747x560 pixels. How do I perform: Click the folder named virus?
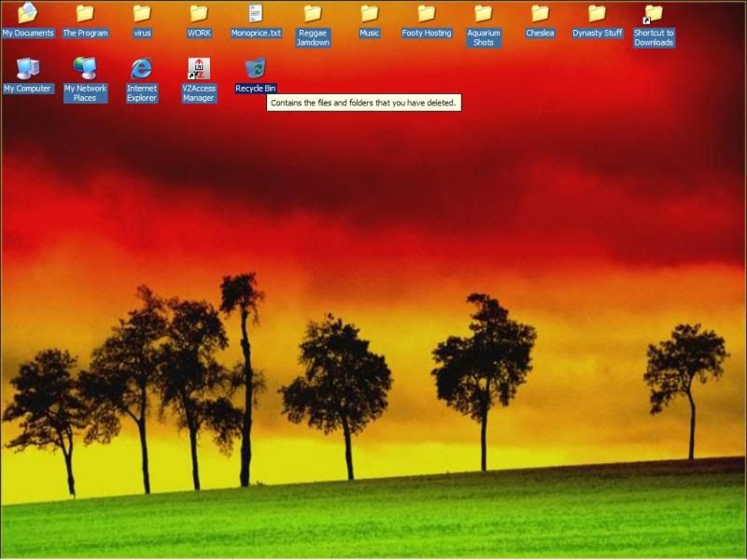(142, 14)
